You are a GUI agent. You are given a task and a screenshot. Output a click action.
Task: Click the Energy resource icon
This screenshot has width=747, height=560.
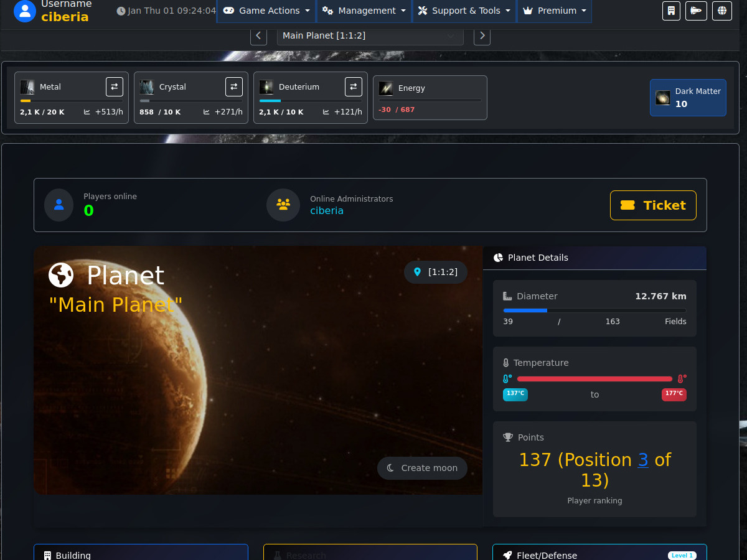click(x=386, y=88)
